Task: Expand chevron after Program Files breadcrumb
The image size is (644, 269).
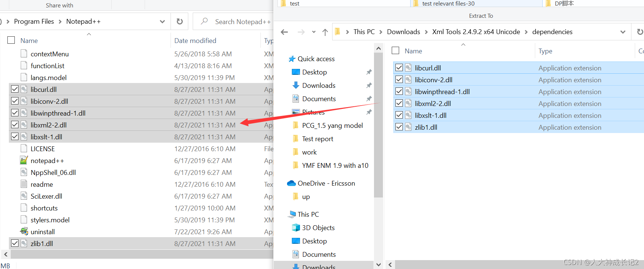Action: click(60, 21)
